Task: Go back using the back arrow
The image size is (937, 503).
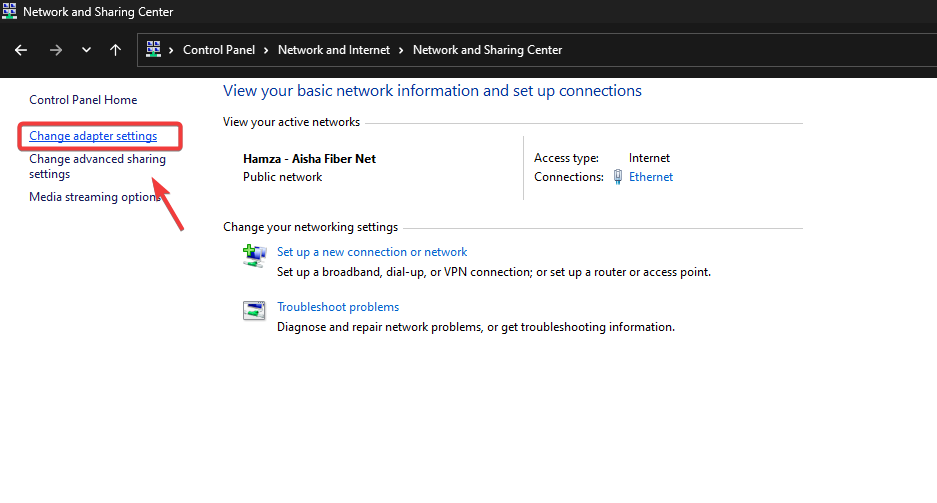Action: 21,50
